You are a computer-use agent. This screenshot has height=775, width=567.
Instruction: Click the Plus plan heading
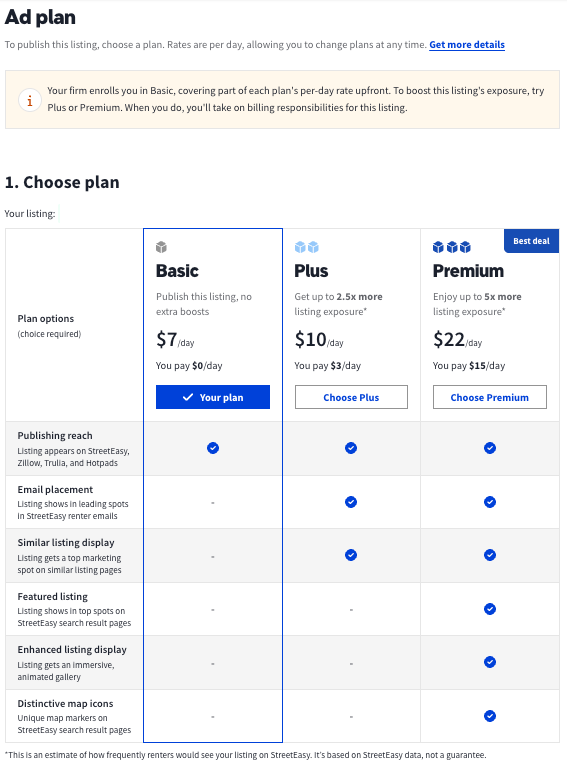tap(311, 271)
